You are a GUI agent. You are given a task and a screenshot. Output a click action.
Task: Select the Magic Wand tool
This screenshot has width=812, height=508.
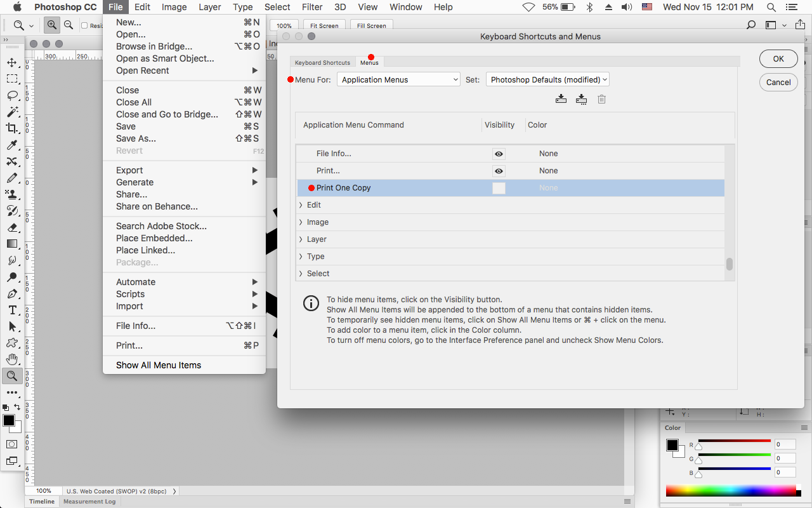11,112
